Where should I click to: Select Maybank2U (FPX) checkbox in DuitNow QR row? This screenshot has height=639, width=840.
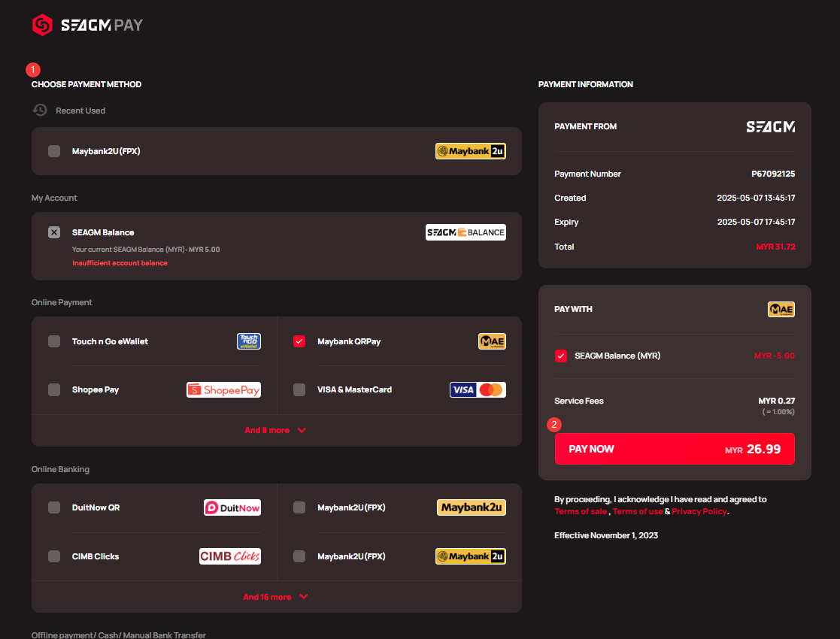tap(299, 507)
